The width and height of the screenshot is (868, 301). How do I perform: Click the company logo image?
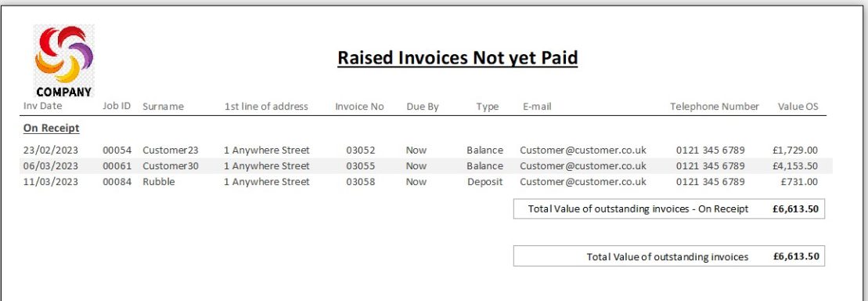coord(63,61)
